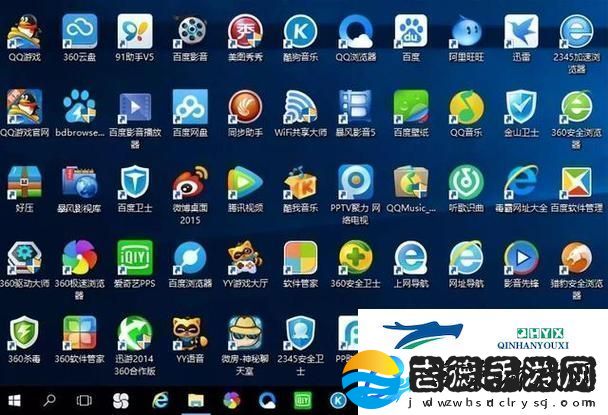Click the taskbar search magnifier
This screenshot has width=608, height=415.
[49, 401]
